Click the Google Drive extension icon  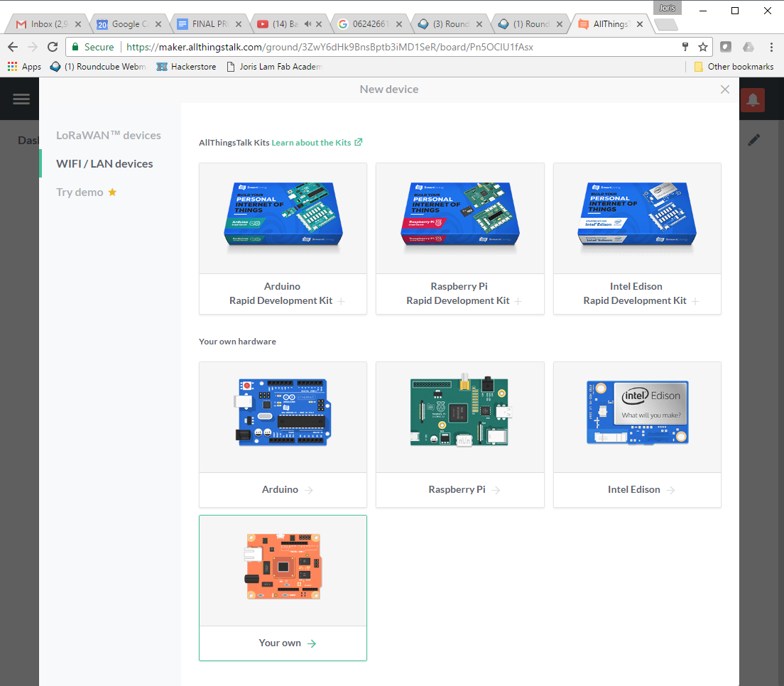click(x=748, y=47)
